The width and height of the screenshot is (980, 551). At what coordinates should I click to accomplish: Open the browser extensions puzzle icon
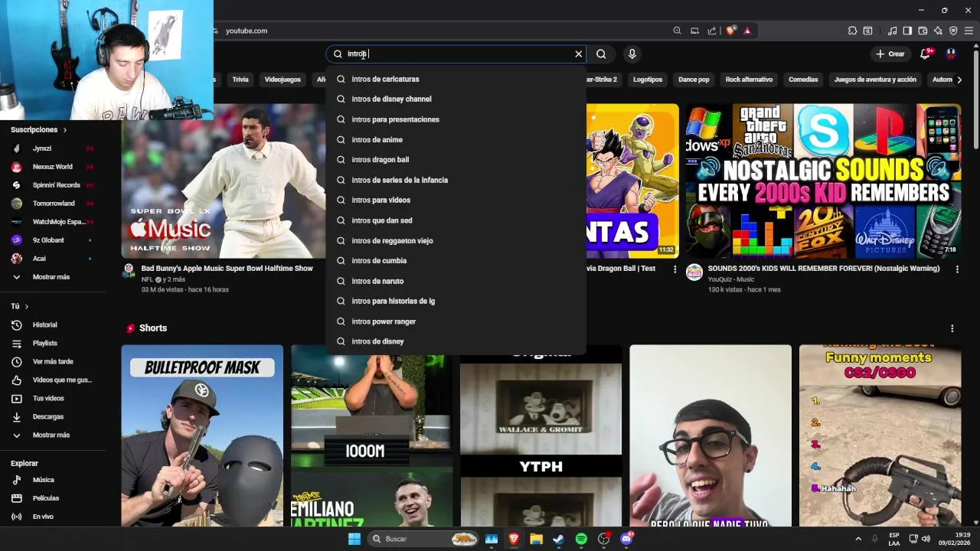(x=852, y=31)
